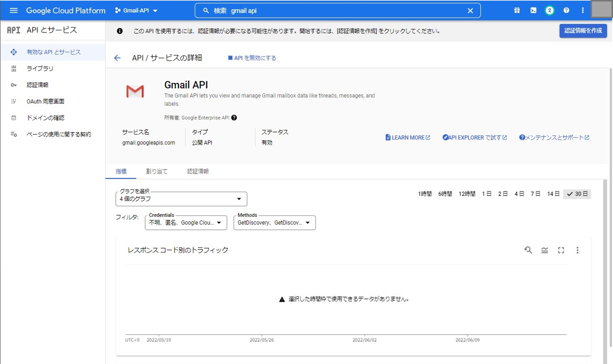Screen dimensions: 613x364
Task: Click the search magnifier icon
Action: tap(206, 11)
